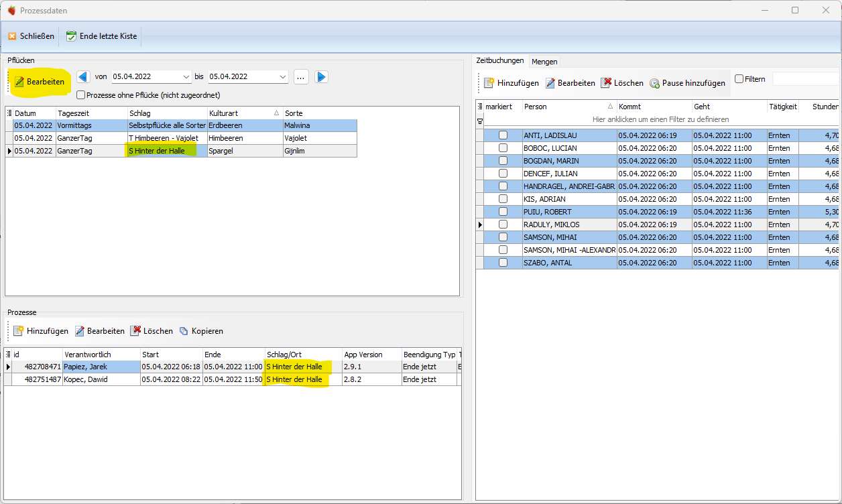842x504 pixels.
Task: Click the Verantwortlich column header
Action: click(101, 355)
